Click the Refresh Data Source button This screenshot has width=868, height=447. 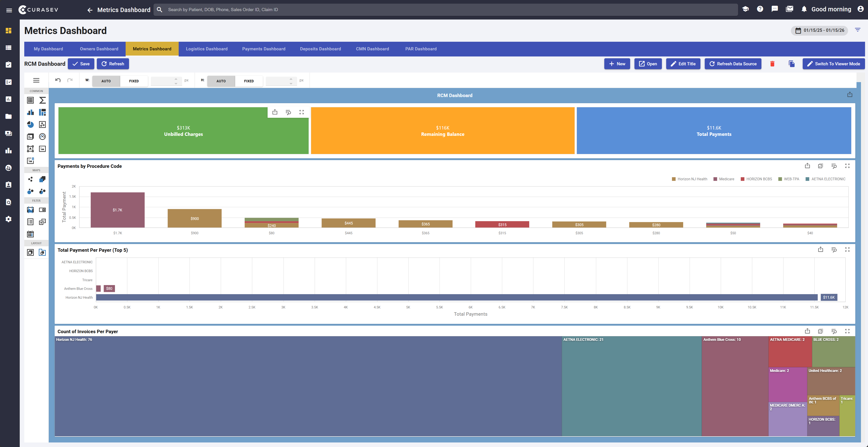[x=733, y=64]
